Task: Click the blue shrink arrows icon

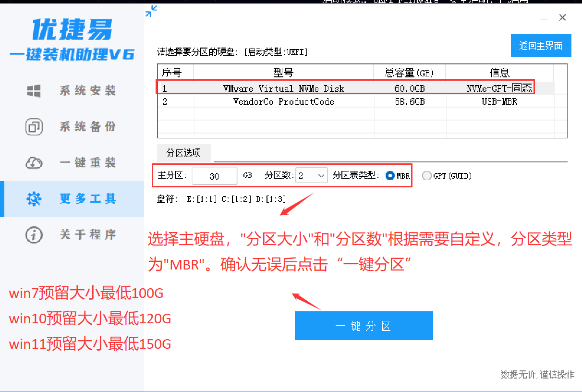Action: coord(151,11)
